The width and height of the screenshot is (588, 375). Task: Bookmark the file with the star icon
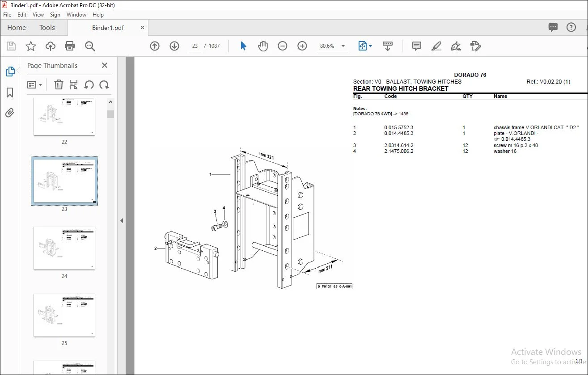click(x=31, y=46)
